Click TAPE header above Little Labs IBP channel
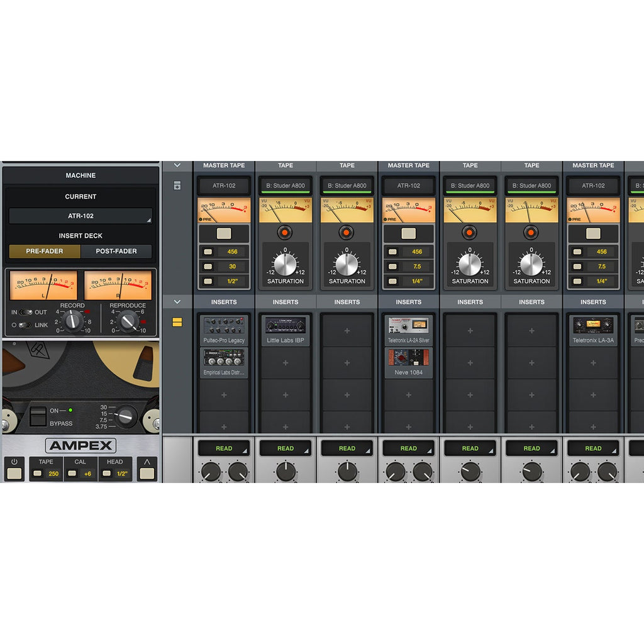The image size is (644, 644). coord(286,165)
